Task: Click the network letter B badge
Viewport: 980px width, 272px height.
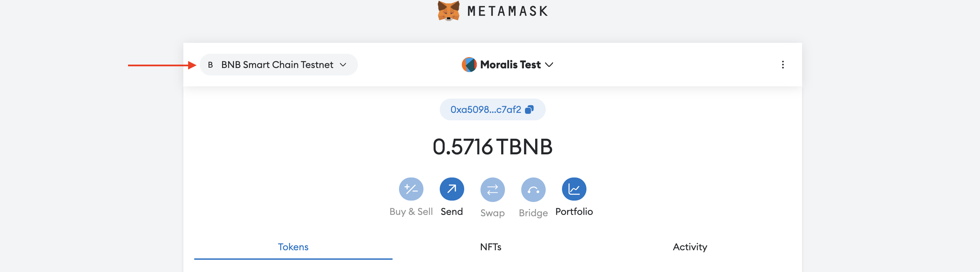Action: (x=211, y=65)
